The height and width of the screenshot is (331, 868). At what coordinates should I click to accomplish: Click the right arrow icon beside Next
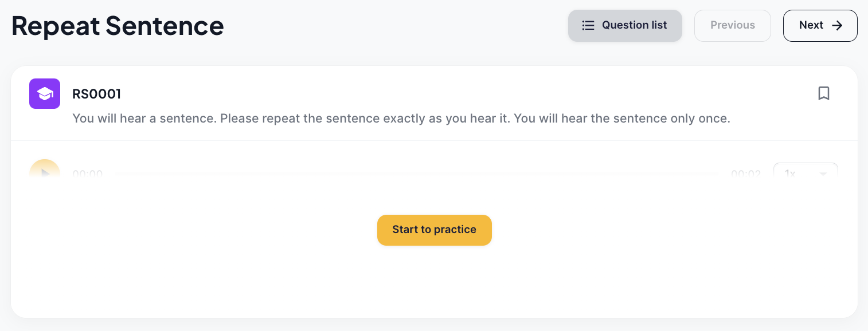(x=837, y=25)
